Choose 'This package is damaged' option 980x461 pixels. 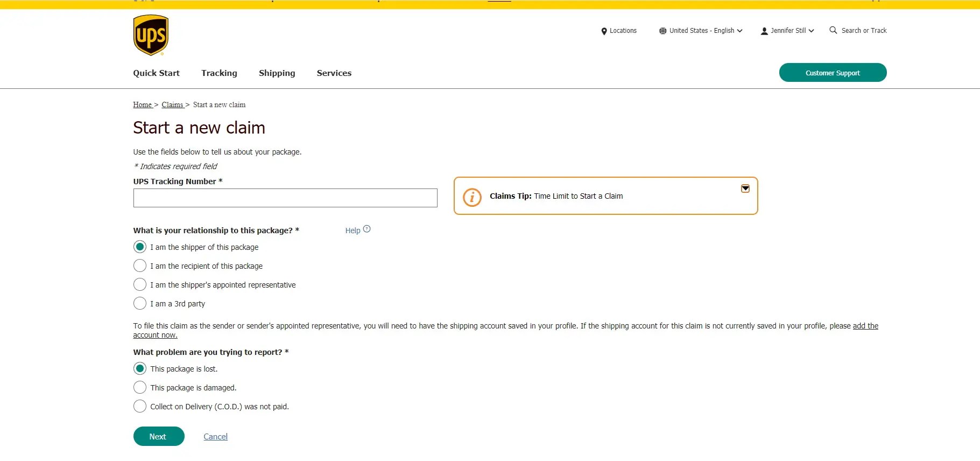139,387
